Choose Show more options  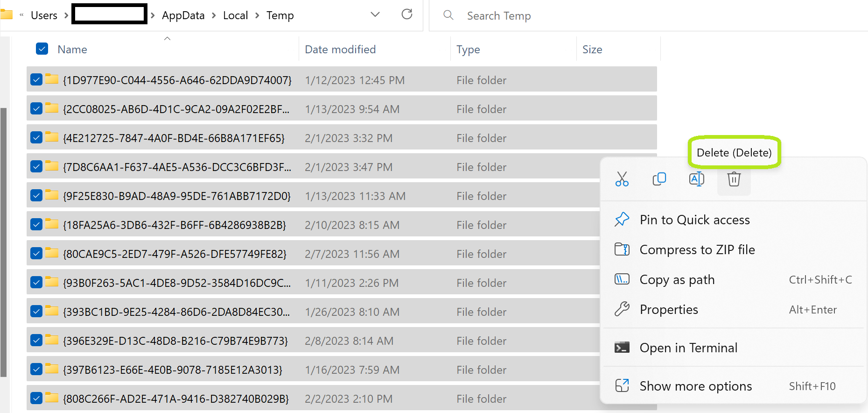[x=696, y=386]
